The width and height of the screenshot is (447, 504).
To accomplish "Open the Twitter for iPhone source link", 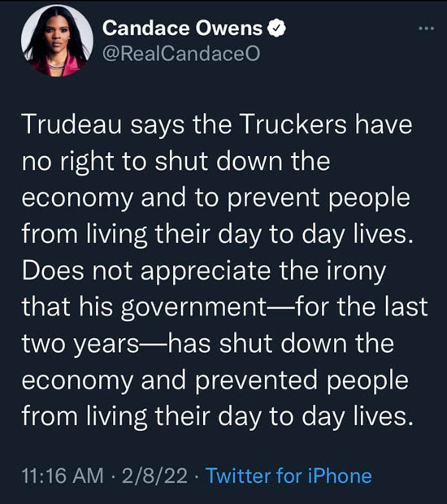I will pos(289,476).
